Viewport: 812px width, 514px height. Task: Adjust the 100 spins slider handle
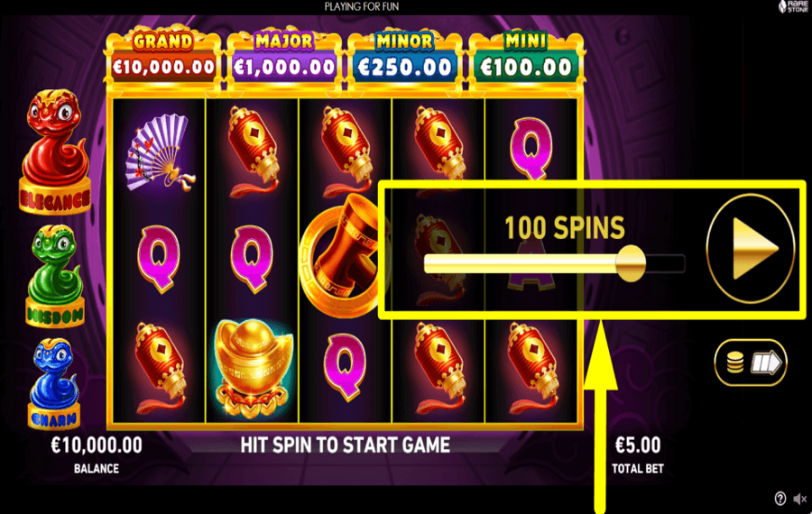(x=631, y=263)
